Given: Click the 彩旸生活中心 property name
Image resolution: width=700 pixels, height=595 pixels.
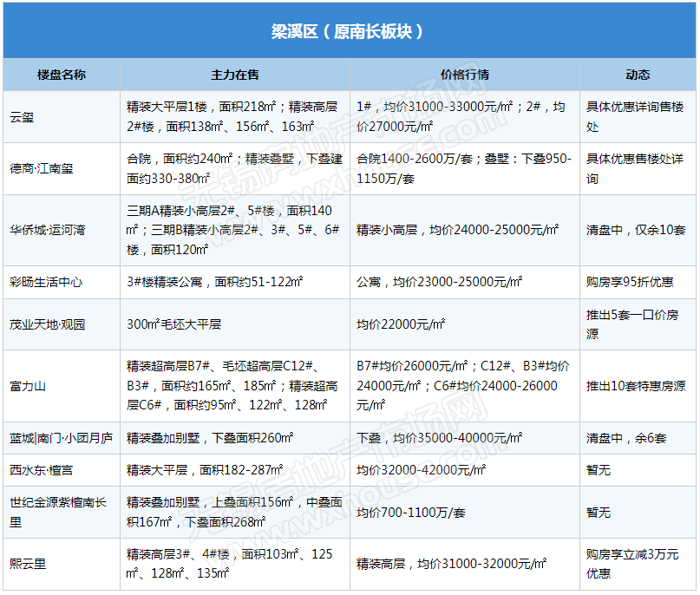Looking at the screenshot, I should (47, 282).
